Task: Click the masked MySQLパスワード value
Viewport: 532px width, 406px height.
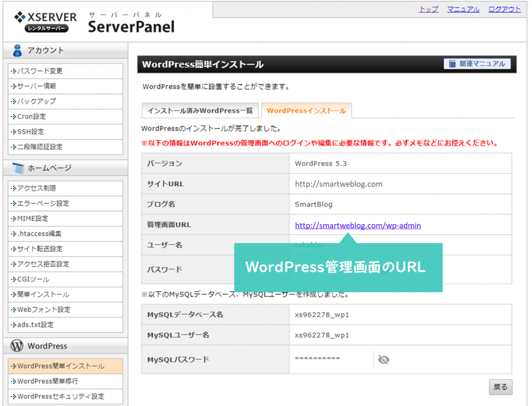Action: coord(317,359)
